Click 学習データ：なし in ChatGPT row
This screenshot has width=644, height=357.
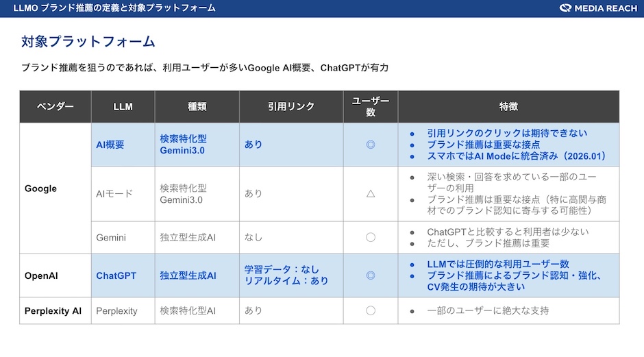pos(282,269)
